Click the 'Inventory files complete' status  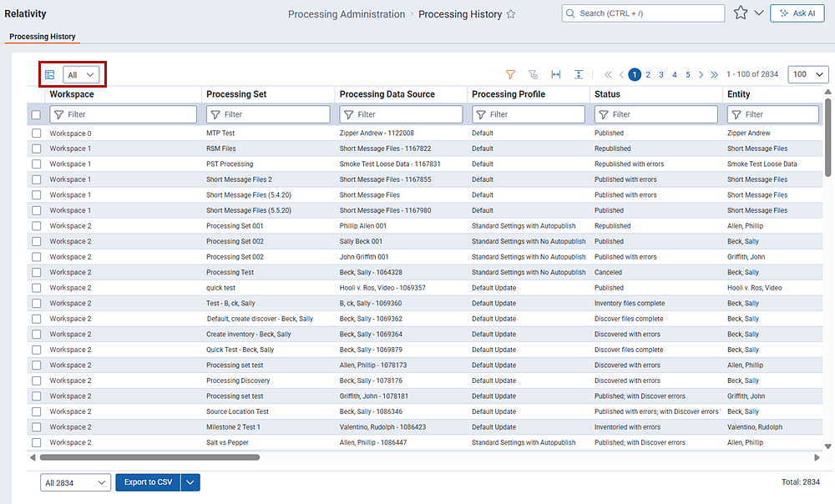630,304
